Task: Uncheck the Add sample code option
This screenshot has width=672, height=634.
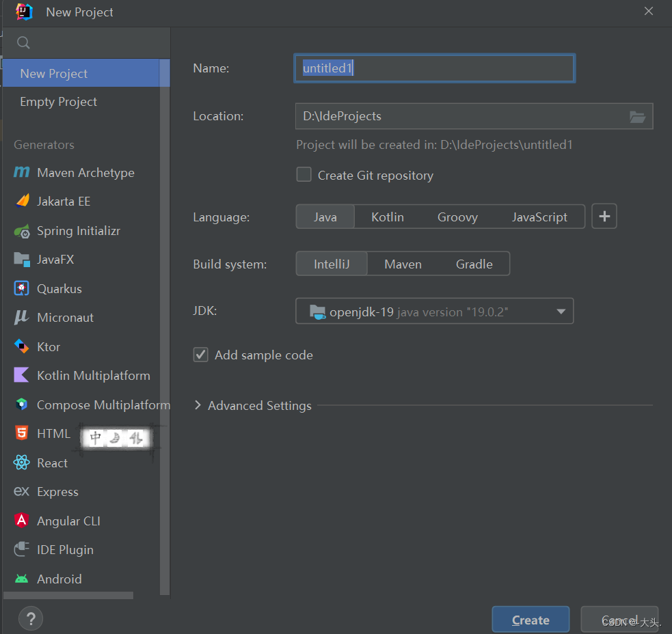Action: pos(201,355)
